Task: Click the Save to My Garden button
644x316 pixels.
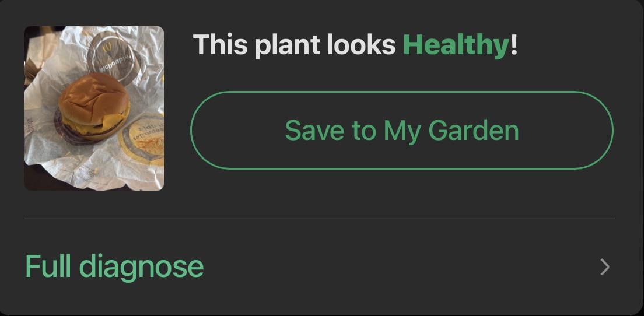Action: coord(401,131)
